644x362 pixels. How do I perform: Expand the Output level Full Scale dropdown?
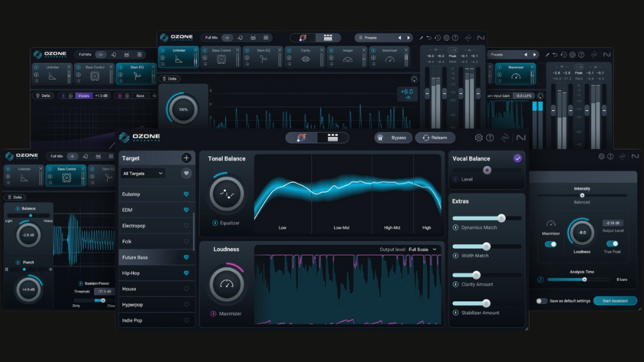point(423,250)
